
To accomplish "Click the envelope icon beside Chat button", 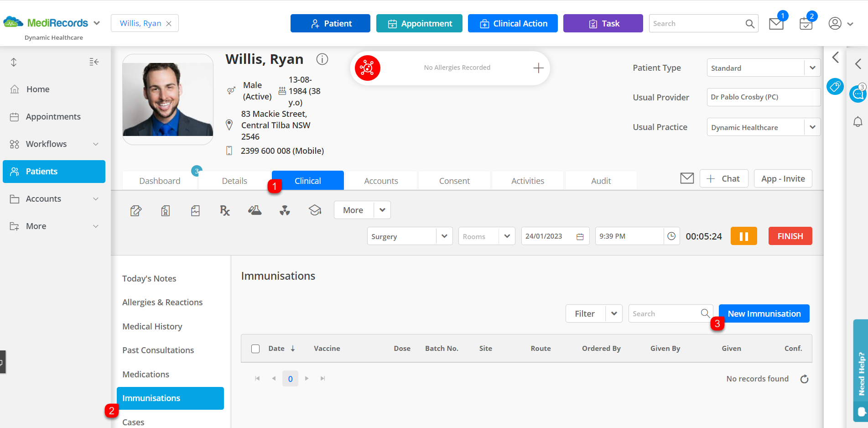I will pyautogui.click(x=687, y=178).
